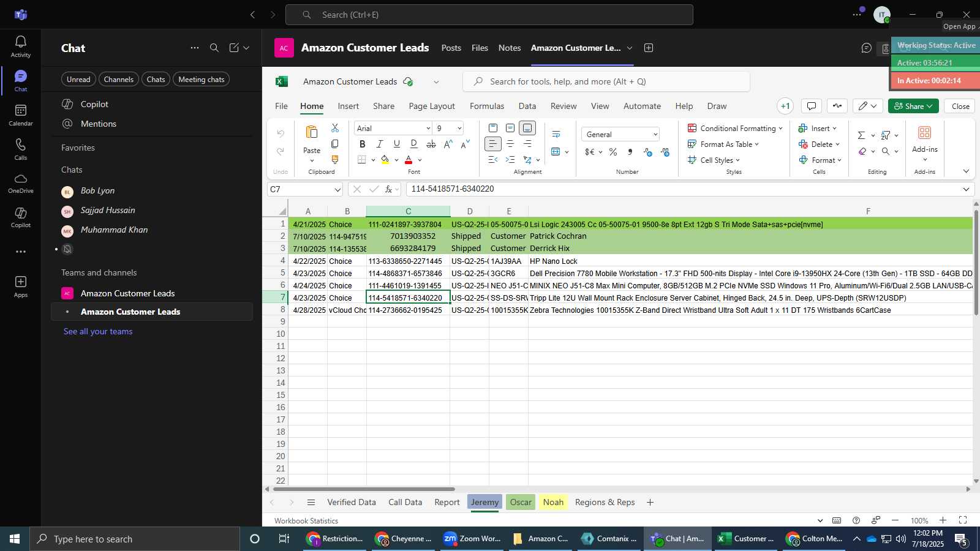Click the Copy icon in Clipboard group
The width and height of the screenshot is (980, 551).
335,144
